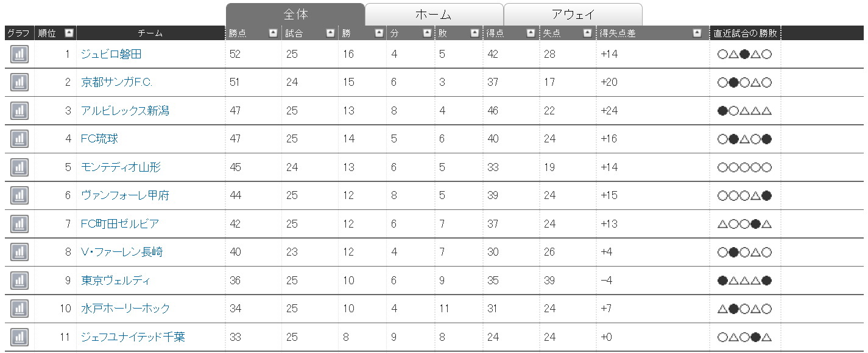This screenshot has width=868, height=353.
Task: Open graph icon for 京都サンガF.C.
Action: coord(19,82)
